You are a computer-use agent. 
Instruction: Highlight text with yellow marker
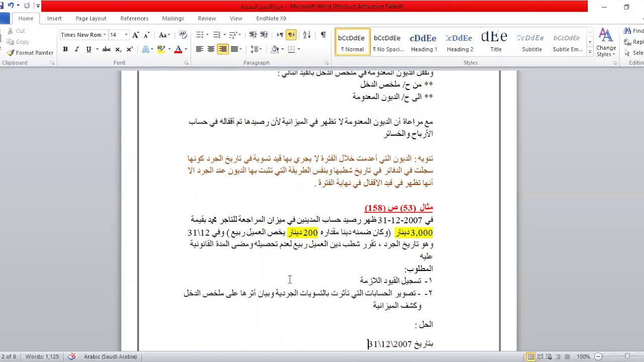[160, 49]
